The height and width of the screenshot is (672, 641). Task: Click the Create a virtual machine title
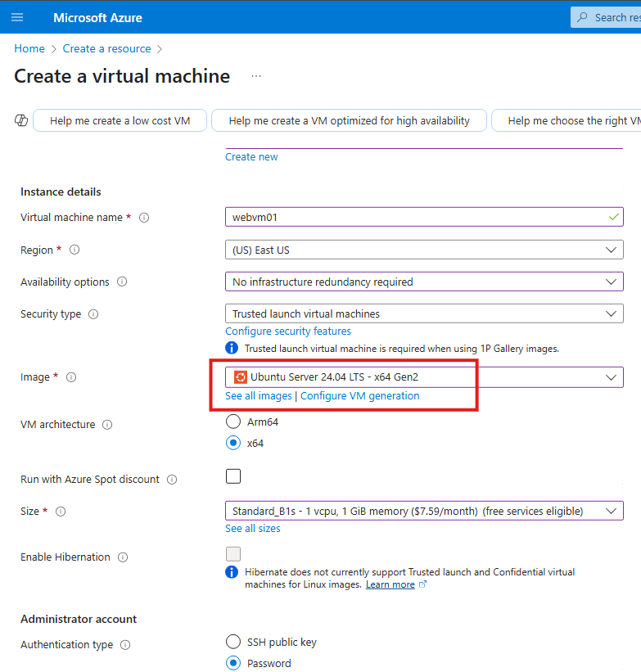pos(122,76)
